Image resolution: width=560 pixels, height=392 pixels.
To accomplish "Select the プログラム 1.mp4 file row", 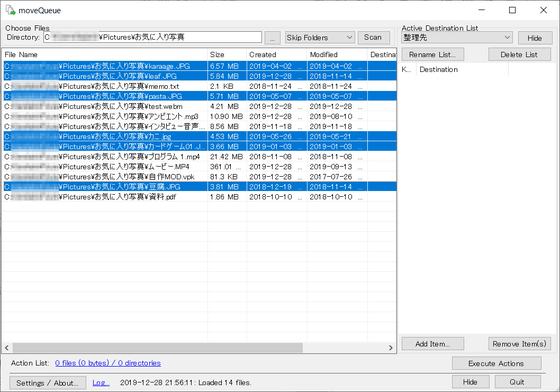I will click(200, 156).
